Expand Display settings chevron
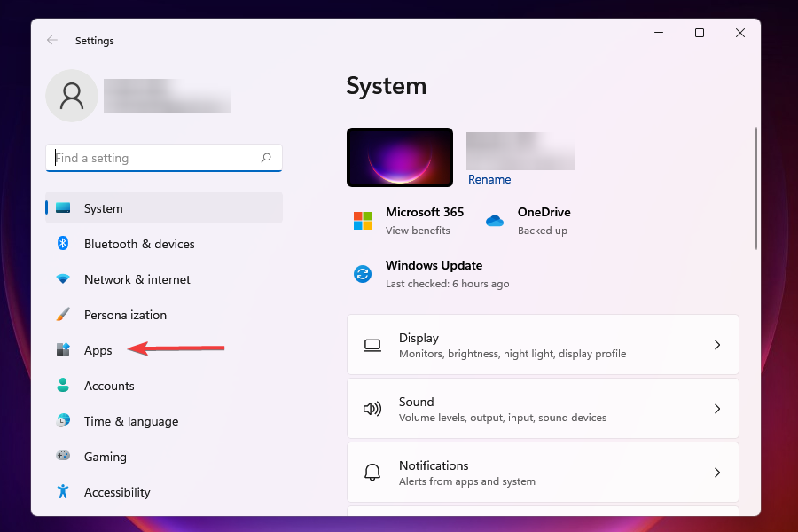Image resolution: width=798 pixels, height=532 pixels. (717, 345)
